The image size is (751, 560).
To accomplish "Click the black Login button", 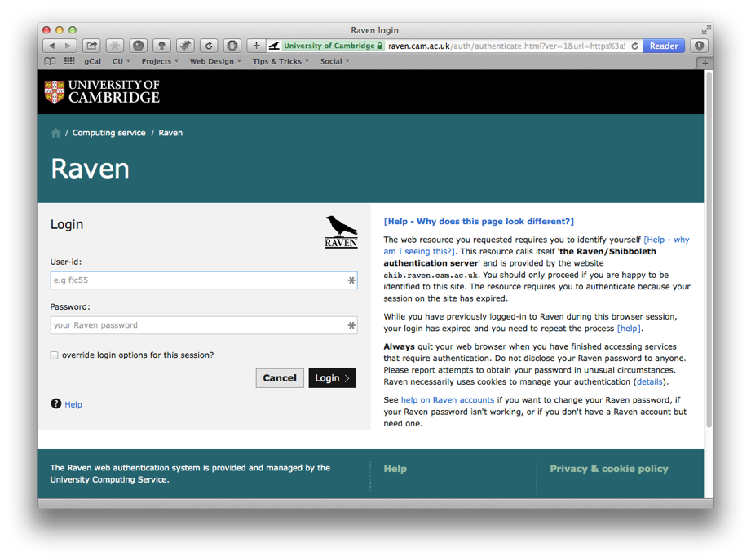I will tap(333, 378).
